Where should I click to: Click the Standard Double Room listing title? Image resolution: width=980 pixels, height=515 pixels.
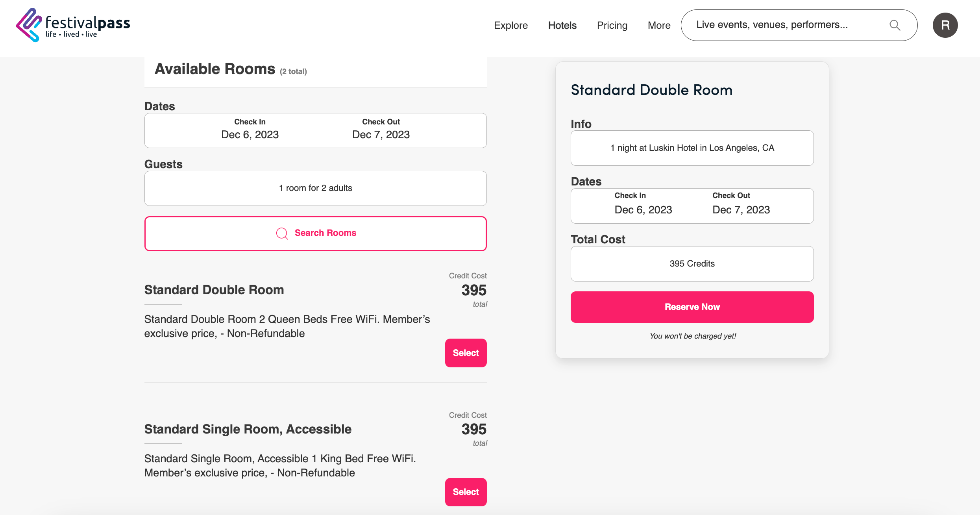click(214, 290)
